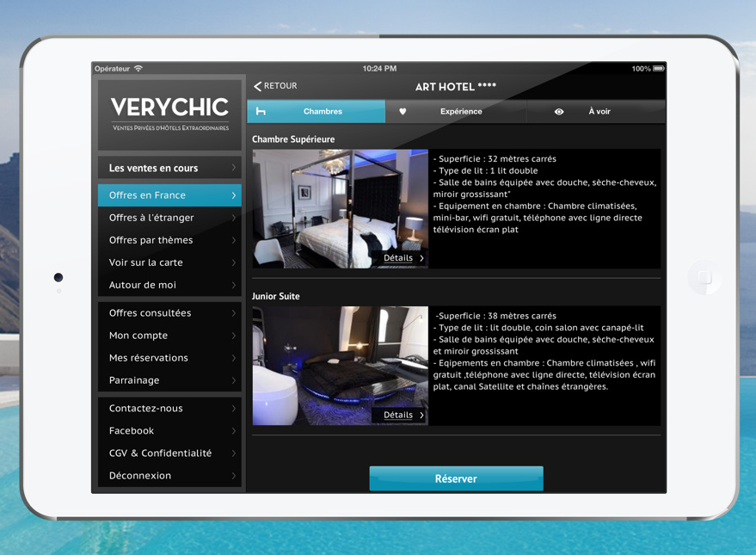756x555 pixels.
Task: Open the Junior Suite photo
Action: click(341, 366)
